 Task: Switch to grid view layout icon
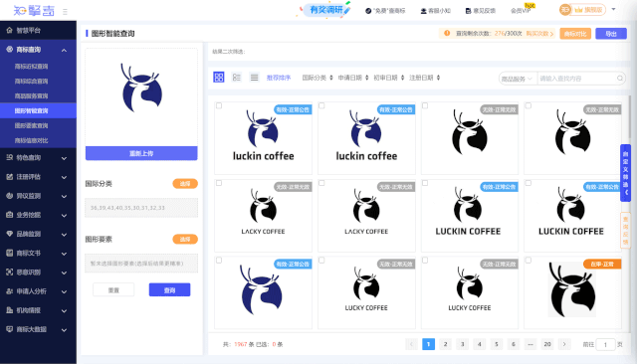(x=219, y=78)
